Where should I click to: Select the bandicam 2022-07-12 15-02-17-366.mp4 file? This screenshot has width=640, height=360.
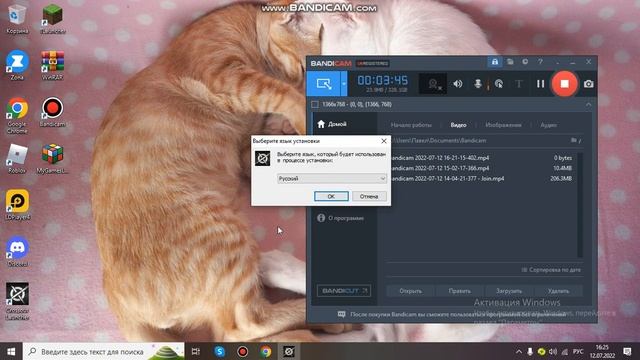[x=482, y=168]
